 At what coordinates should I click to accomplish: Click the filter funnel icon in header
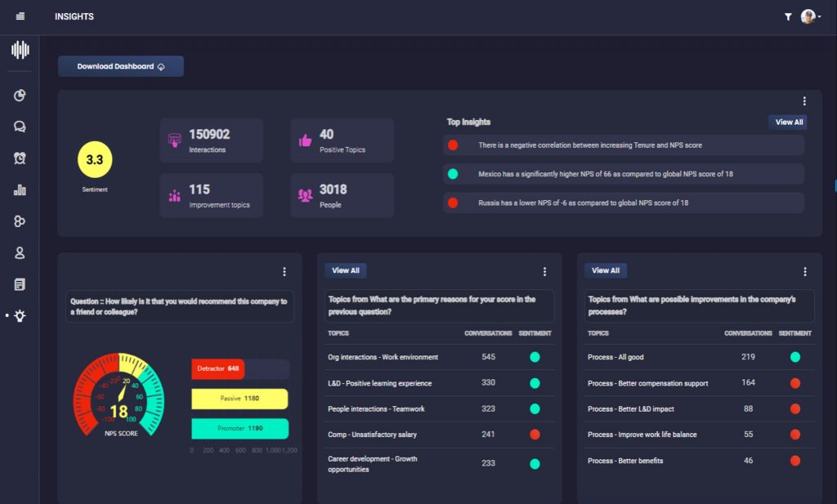(x=788, y=16)
